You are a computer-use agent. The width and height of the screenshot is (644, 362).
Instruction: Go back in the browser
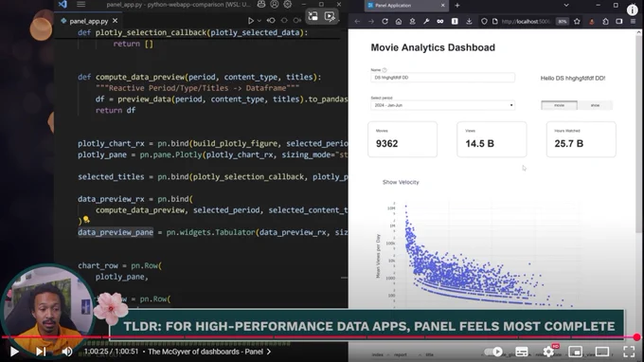pyautogui.click(x=357, y=22)
